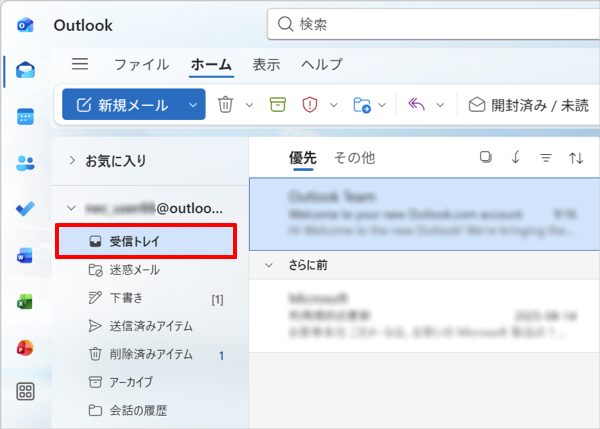The image size is (600, 429).
Task: Open the move-to dropdown arrow
Action: [382, 105]
